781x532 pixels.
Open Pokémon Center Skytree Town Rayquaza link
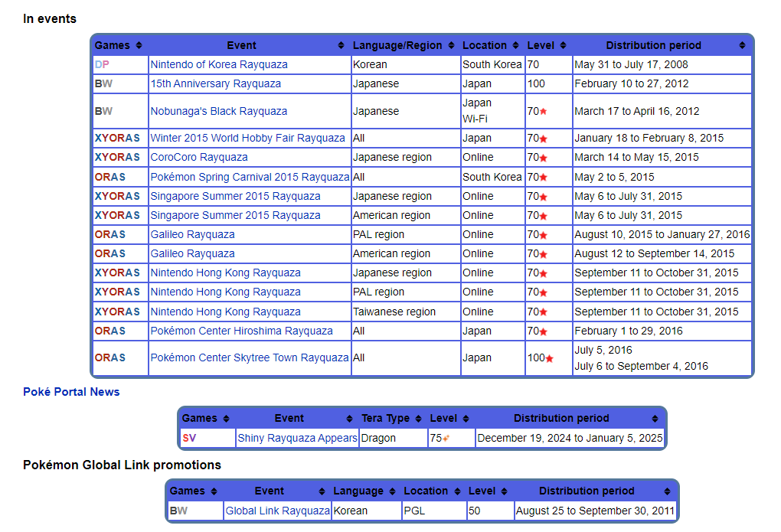tap(250, 358)
